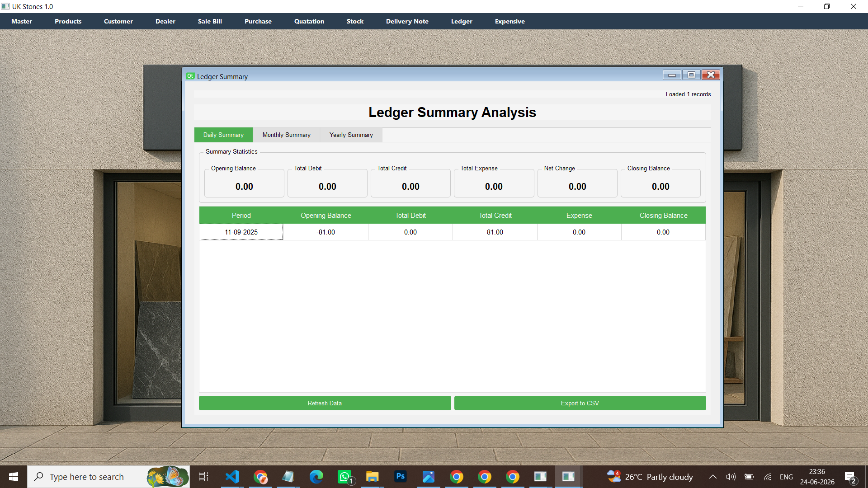Click the Closing Balance table column header
The image size is (868, 488).
point(663,216)
